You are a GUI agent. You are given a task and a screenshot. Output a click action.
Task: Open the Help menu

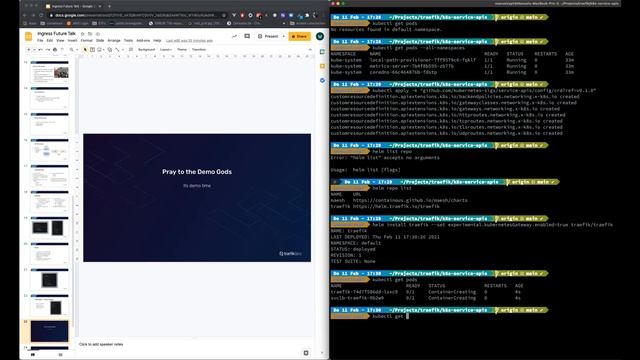coord(157,41)
